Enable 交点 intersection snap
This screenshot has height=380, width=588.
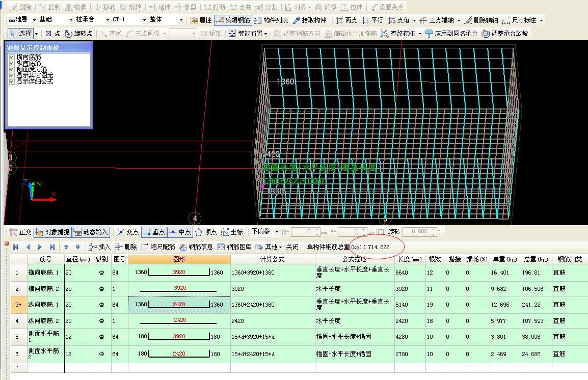127,232
